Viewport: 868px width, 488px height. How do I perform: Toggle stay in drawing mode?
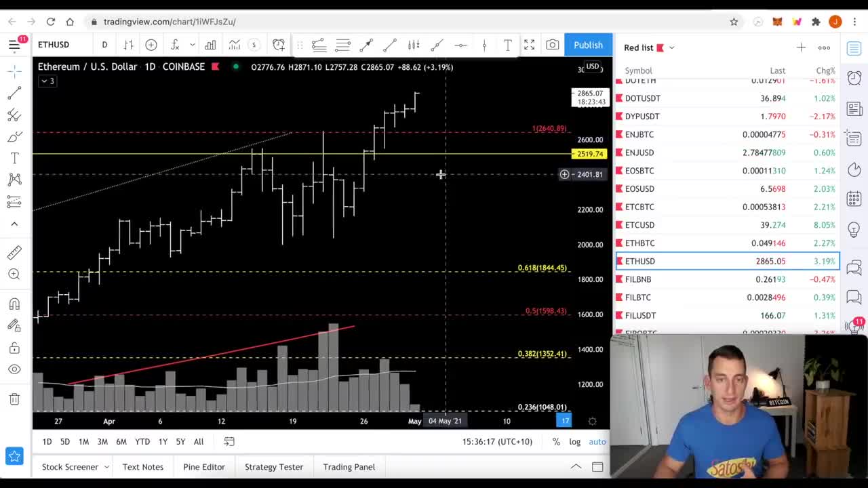14,326
